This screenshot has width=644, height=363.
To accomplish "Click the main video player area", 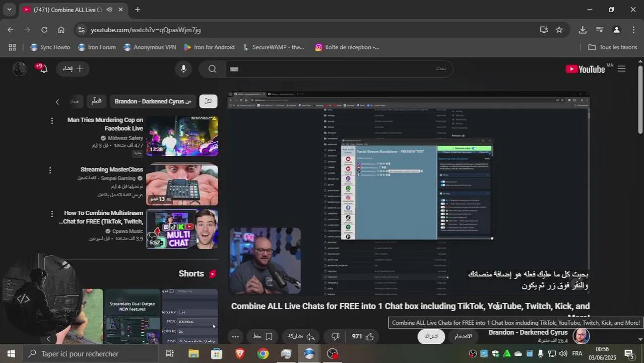I will coord(409,193).
